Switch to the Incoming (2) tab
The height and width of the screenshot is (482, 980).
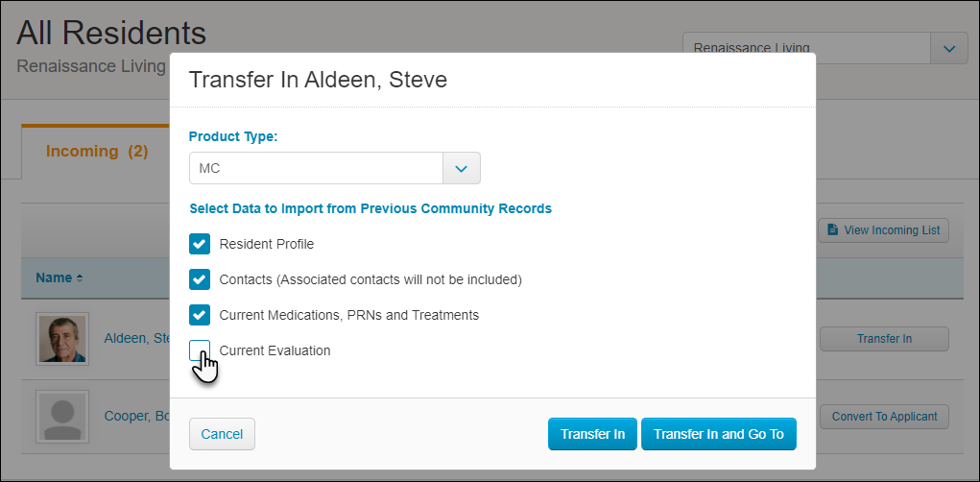(x=97, y=152)
